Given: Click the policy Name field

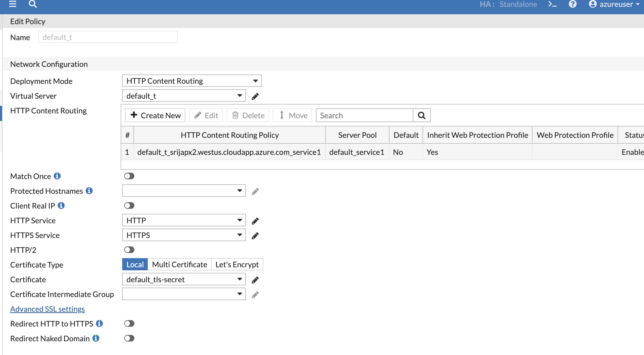Looking at the screenshot, I should click(x=108, y=37).
